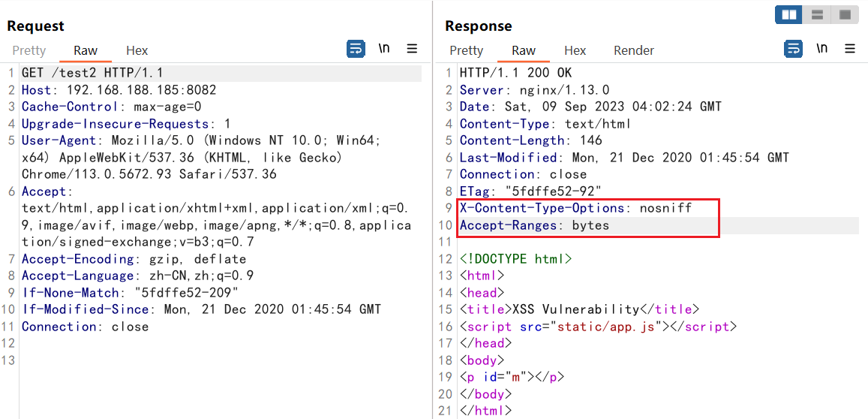The image size is (868, 419).
Task: Click the 'Content-Length: 146' header
Action: click(x=531, y=140)
